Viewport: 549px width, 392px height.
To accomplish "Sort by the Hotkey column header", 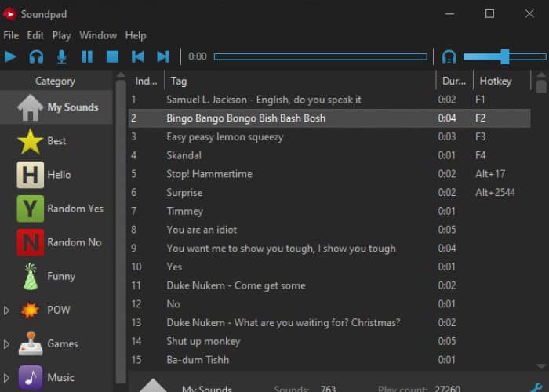I will [502, 82].
